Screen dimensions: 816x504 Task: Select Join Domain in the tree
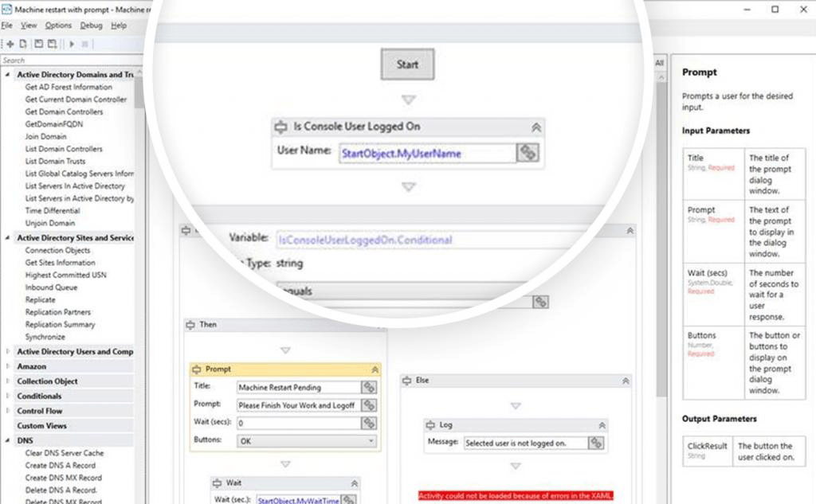(45, 136)
